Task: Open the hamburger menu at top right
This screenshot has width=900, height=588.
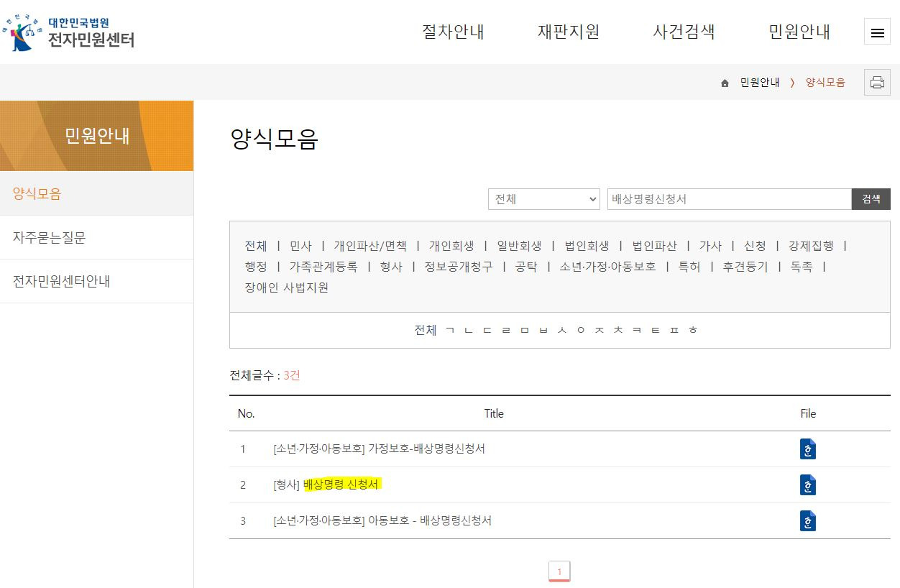Action: click(876, 32)
